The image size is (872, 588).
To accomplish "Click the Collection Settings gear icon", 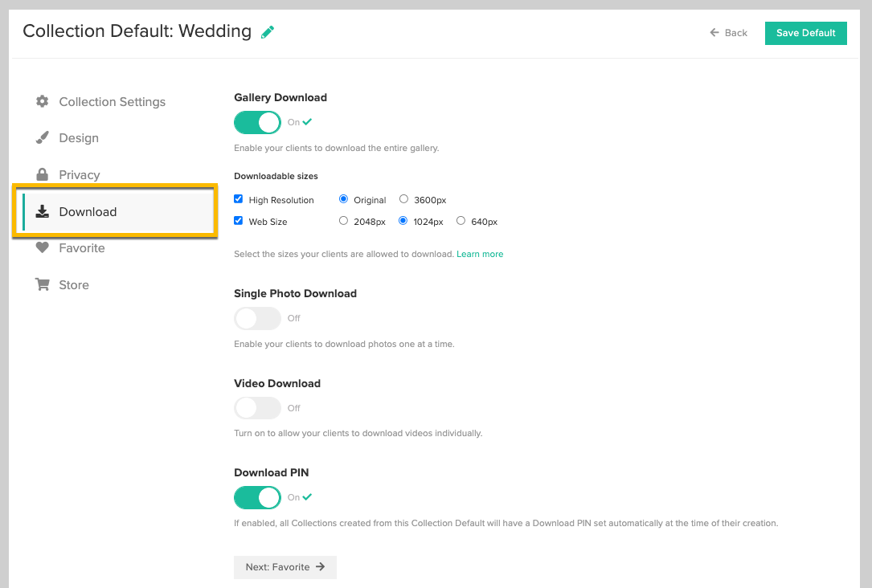I will tap(43, 101).
